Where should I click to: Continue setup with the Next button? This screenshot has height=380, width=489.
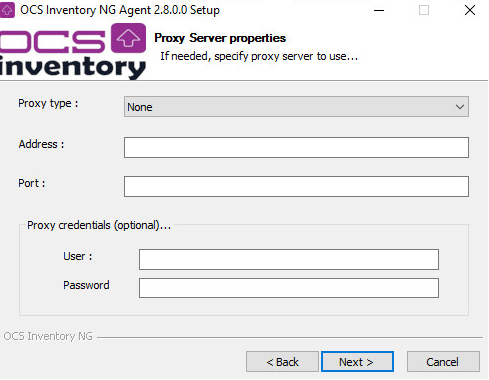[x=357, y=362]
